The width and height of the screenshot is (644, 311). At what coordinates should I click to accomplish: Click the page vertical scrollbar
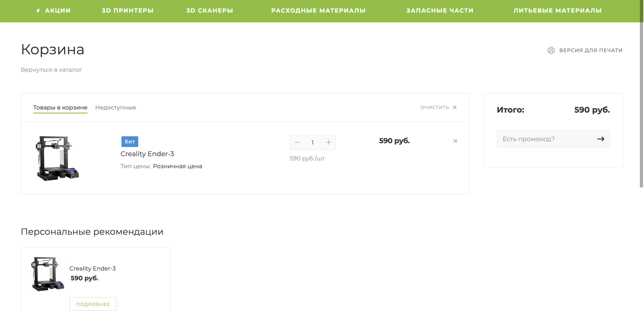click(641, 94)
